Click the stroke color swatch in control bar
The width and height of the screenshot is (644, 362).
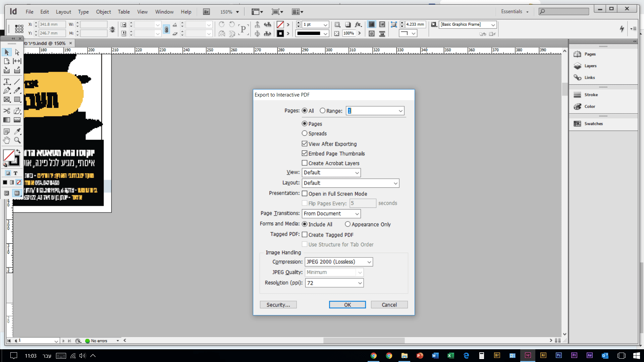pos(280,34)
